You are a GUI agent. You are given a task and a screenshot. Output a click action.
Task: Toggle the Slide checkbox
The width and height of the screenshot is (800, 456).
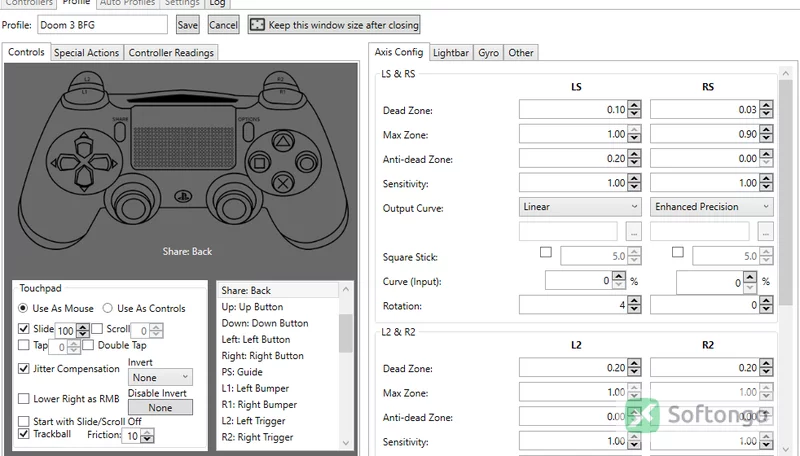[23, 328]
